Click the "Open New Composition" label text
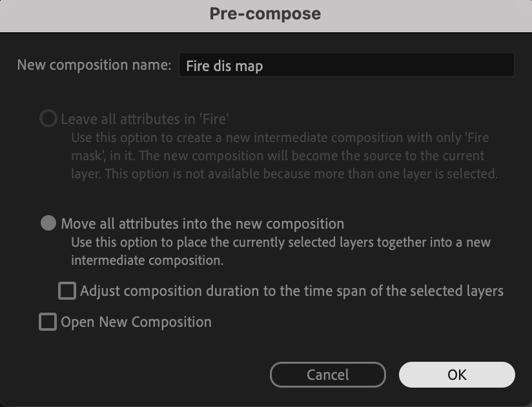Screen dimensions: 532x407 pyautogui.click(x=136, y=322)
